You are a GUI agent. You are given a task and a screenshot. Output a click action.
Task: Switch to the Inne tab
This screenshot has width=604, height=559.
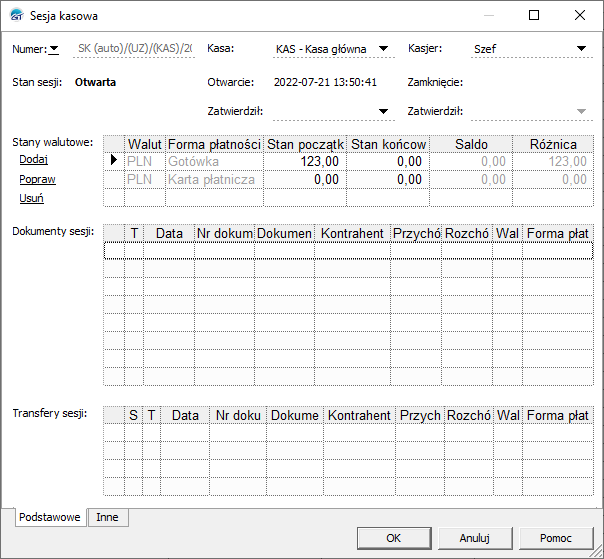point(108,517)
